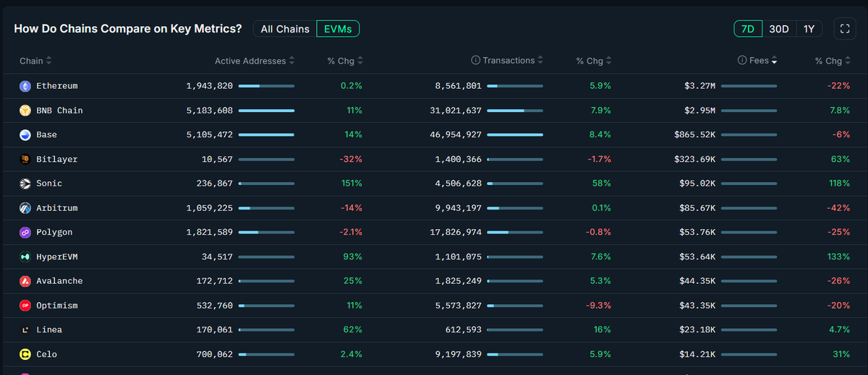Image resolution: width=868 pixels, height=375 pixels.
Task: Click Optimism row name text
Action: (57, 306)
